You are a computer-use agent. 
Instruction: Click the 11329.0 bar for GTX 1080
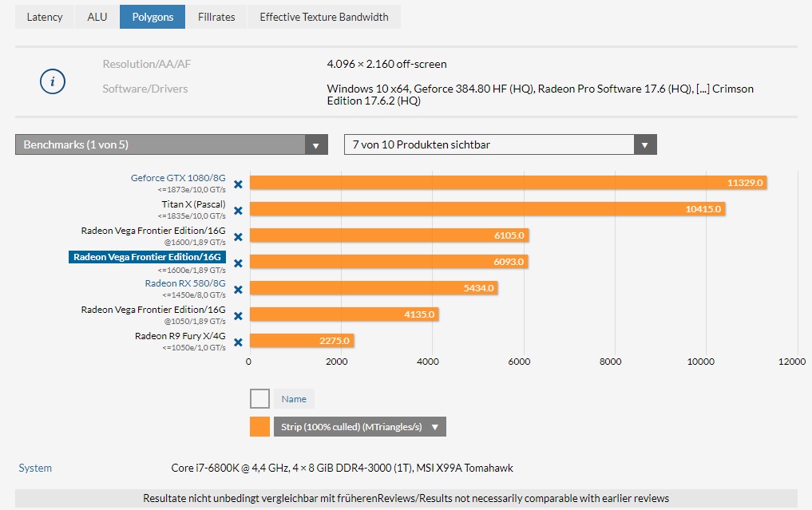[x=508, y=182]
